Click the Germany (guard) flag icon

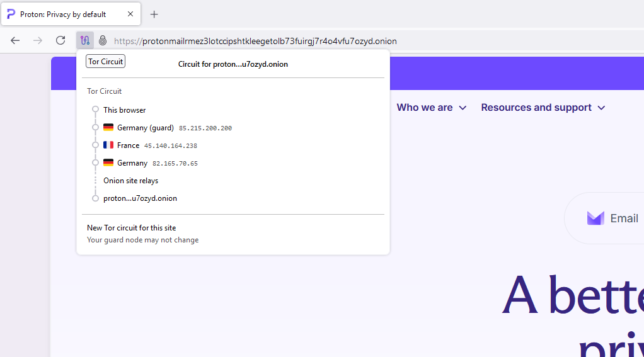pos(108,127)
